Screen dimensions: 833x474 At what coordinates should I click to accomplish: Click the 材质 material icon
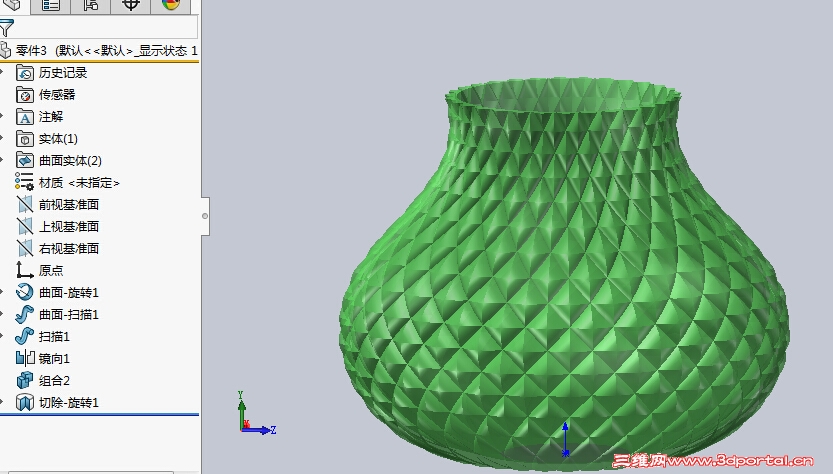point(24,182)
